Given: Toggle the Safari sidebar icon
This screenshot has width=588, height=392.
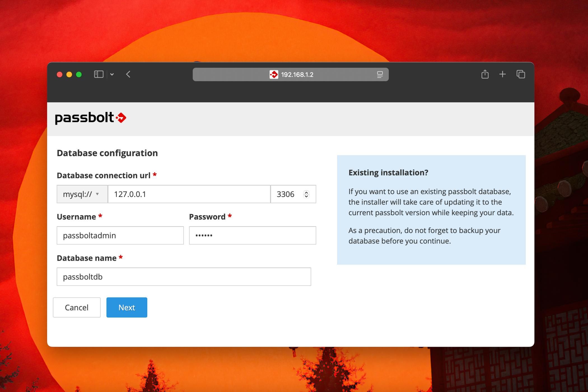Looking at the screenshot, I should [x=99, y=74].
